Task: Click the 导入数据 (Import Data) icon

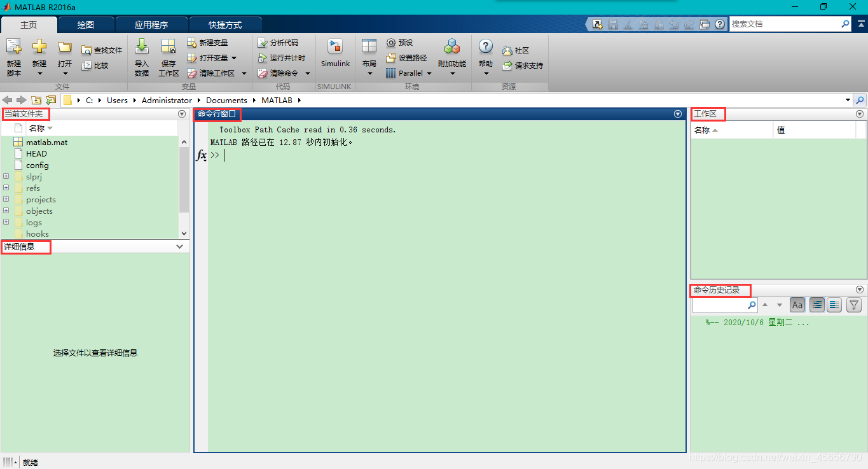Action: (142, 46)
